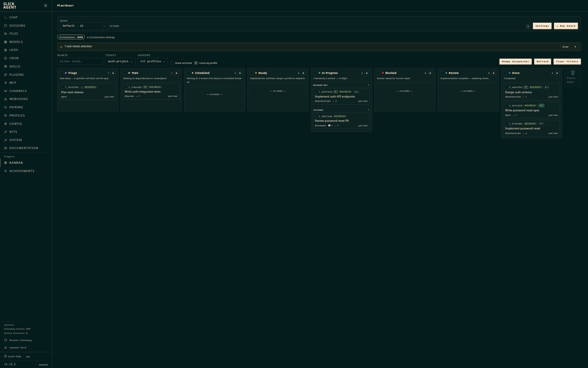Screen dimensions: 588x368
Task: Add a task to Triage column
Action: 113,73
